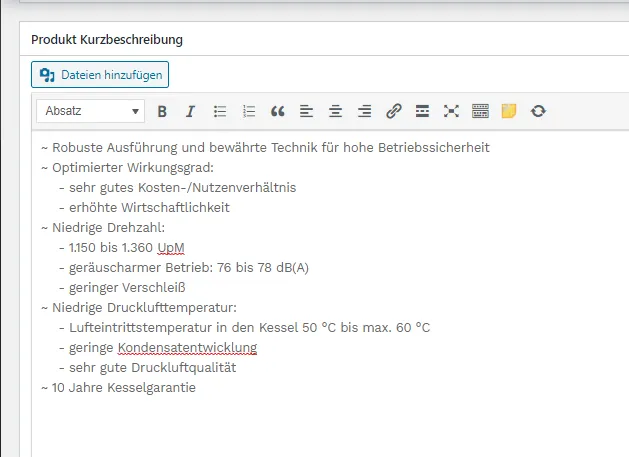Click the underlined word Kondensatentwicklung
629x457 pixels.
point(187,348)
